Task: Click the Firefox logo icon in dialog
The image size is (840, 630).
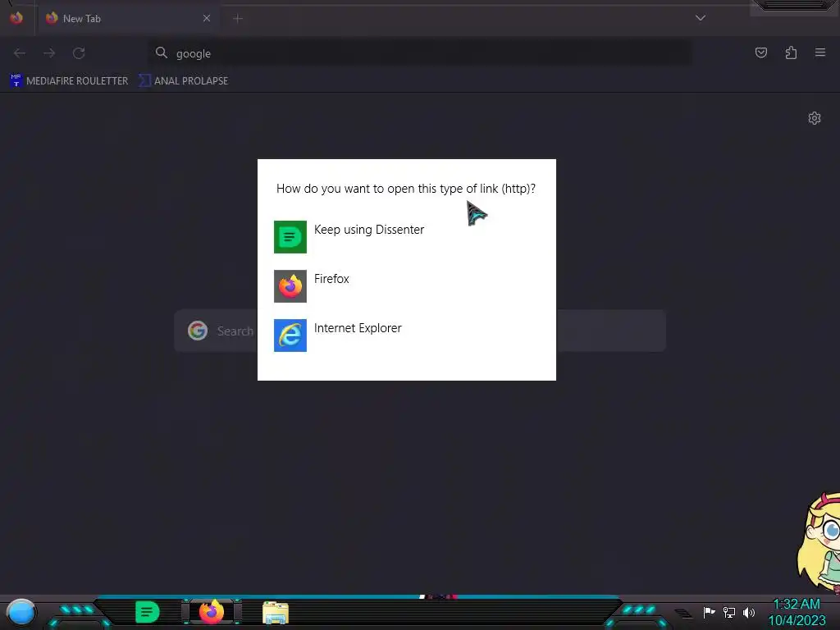Action: [290, 286]
